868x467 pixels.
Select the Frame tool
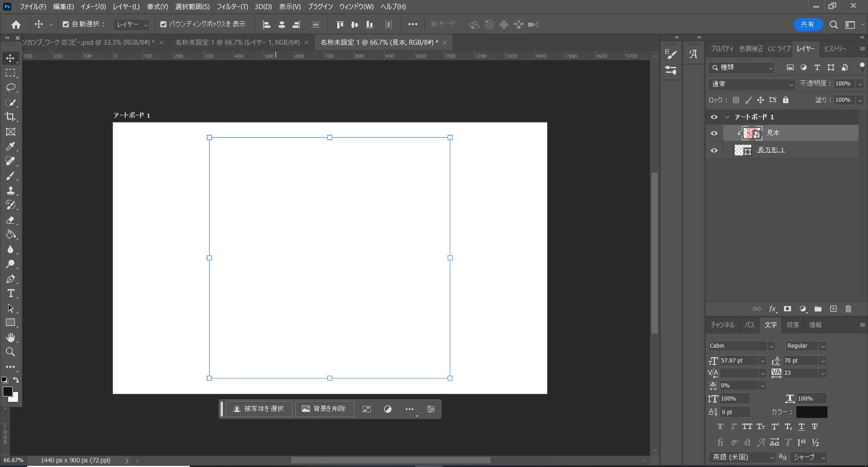coord(10,132)
